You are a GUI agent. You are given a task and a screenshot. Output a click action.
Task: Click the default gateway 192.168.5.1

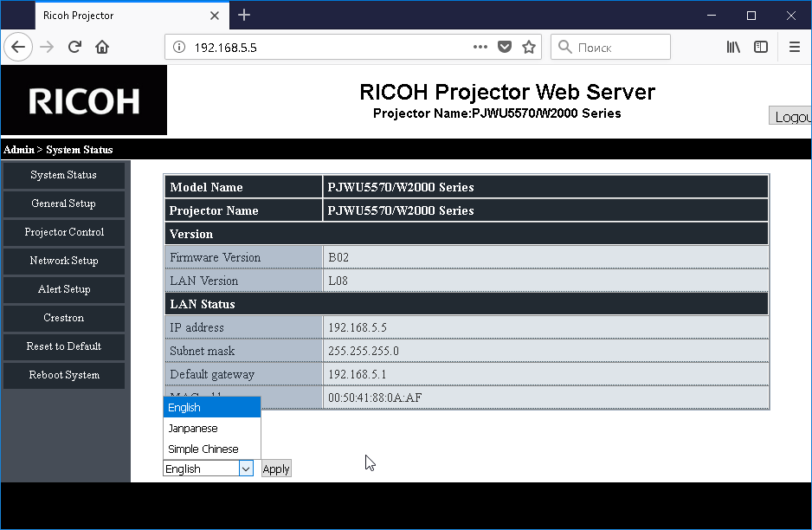(x=358, y=374)
